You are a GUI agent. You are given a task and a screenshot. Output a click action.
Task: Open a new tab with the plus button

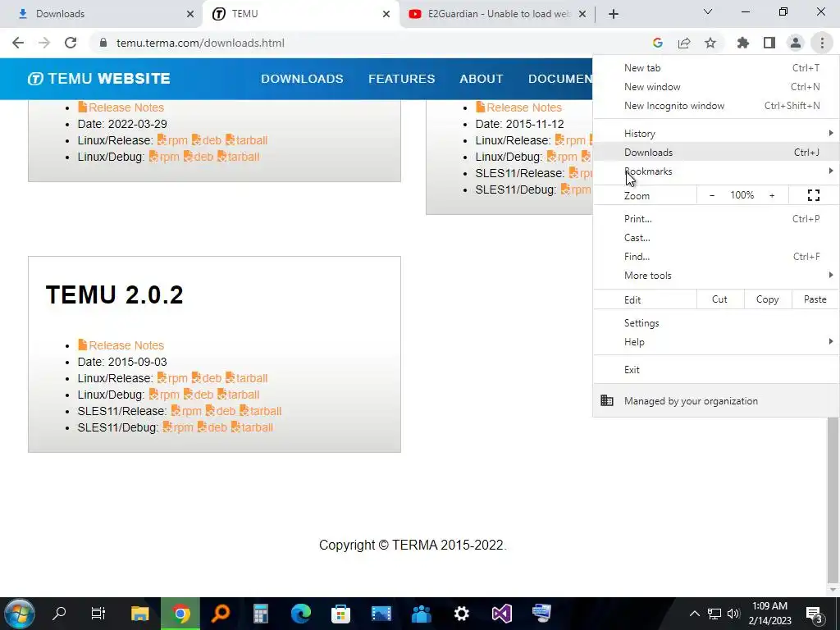[x=614, y=14]
